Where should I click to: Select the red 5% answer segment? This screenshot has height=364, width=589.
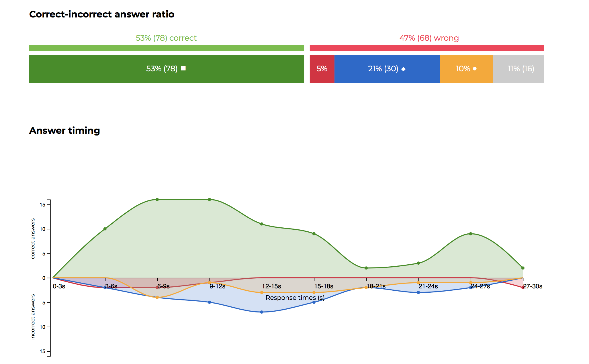point(322,69)
